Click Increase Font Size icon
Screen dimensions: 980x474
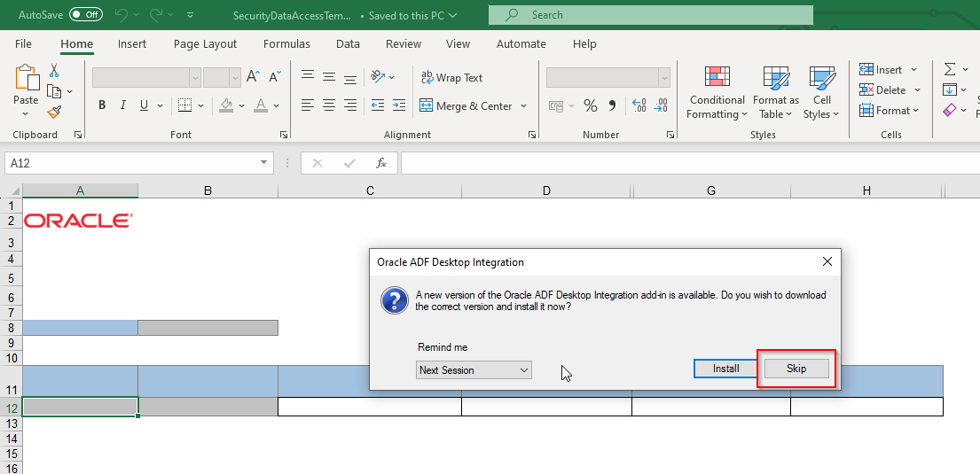pos(253,77)
